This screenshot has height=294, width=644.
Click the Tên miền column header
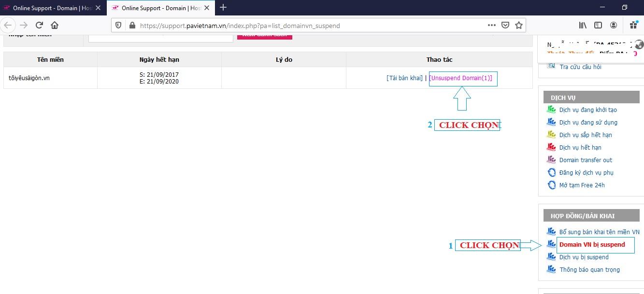pyautogui.click(x=50, y=59)
